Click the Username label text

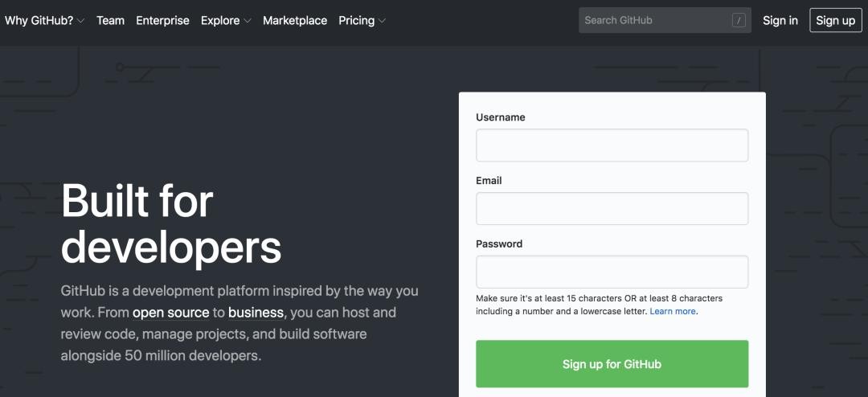[x=501, y=117]
